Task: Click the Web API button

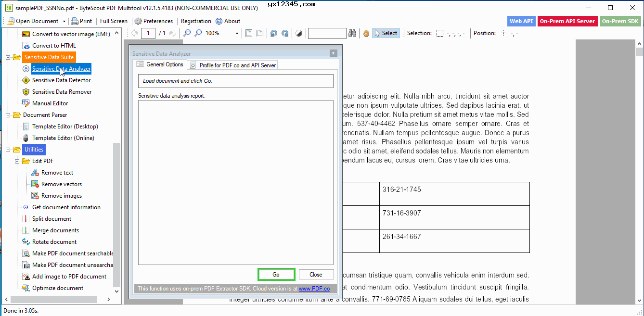Action: [521, 21]
